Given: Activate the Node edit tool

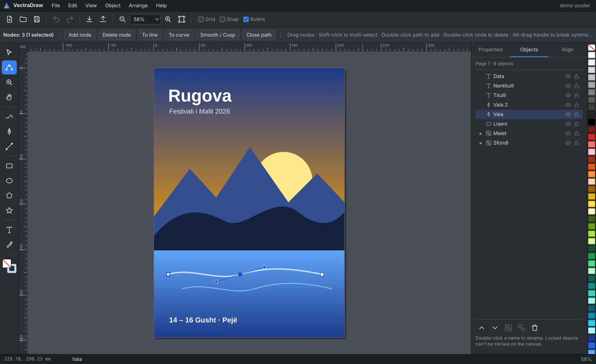Looking at the screenshot, I should click(9, 67).
